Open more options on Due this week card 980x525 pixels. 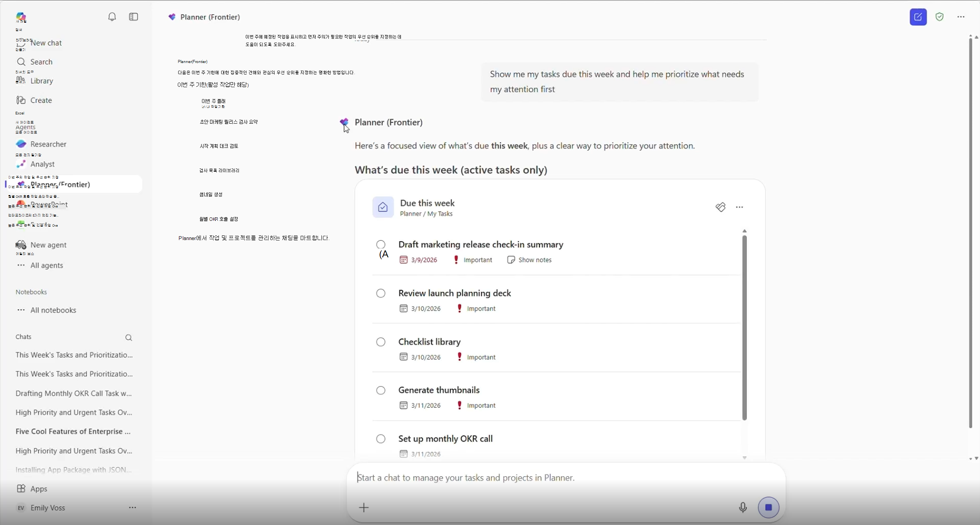(739, 207)
